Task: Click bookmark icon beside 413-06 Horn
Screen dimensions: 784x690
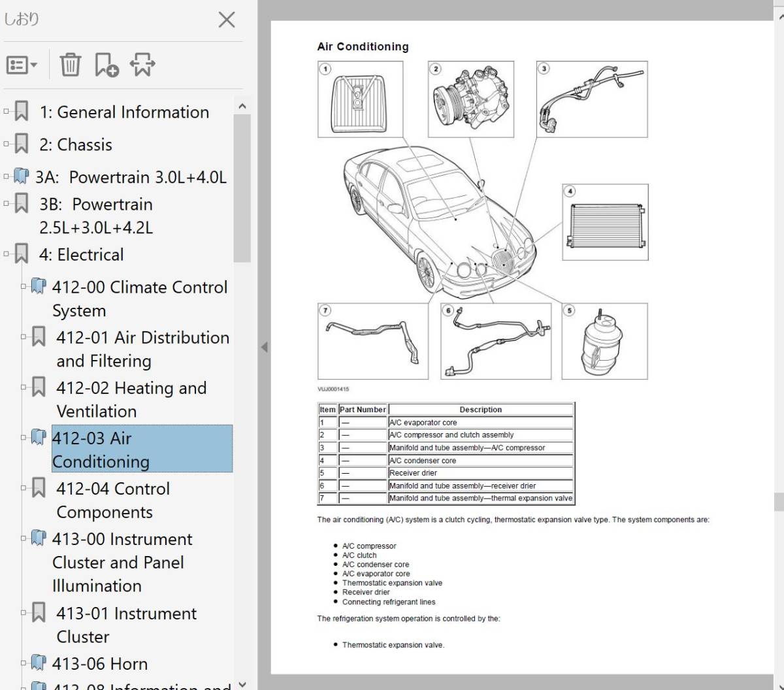Action: click(39, 663)
